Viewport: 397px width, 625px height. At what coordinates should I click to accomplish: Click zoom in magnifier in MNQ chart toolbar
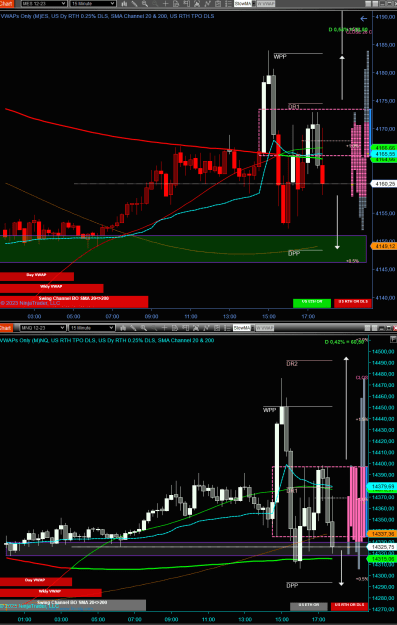point(144,328)
